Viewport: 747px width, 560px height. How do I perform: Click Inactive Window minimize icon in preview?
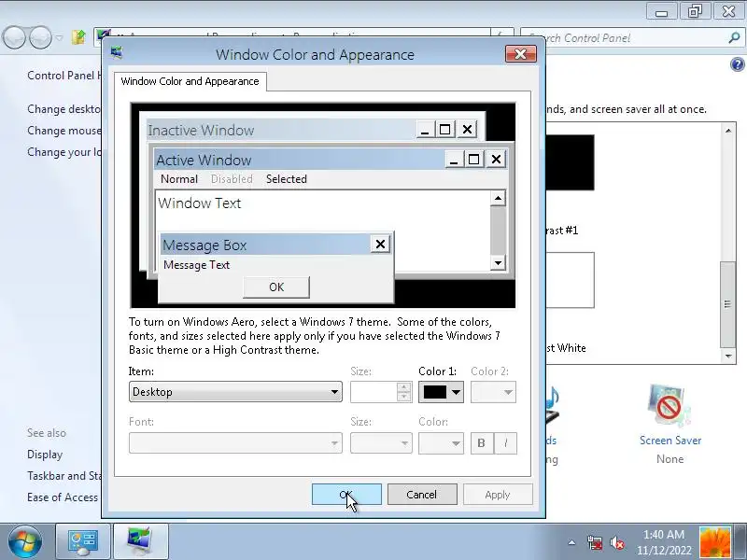tap(425, 130)
